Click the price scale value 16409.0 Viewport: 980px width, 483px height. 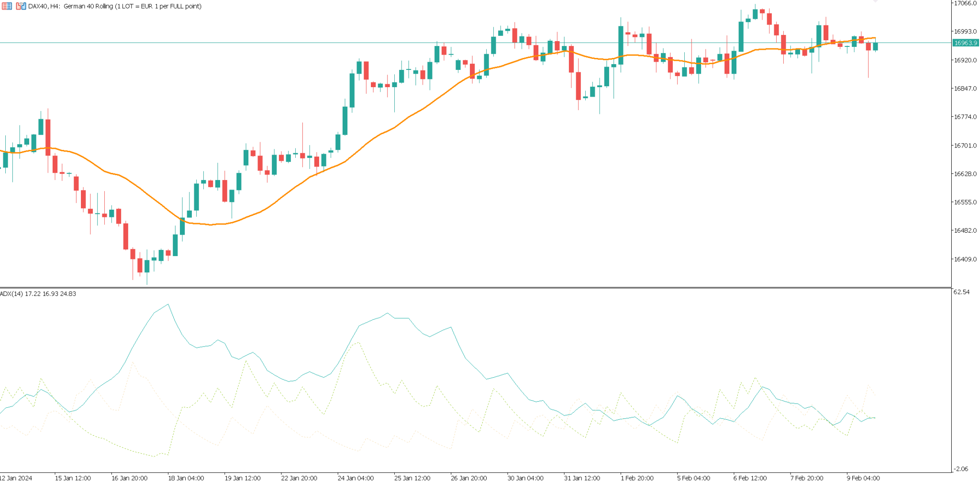click(967, 258)
